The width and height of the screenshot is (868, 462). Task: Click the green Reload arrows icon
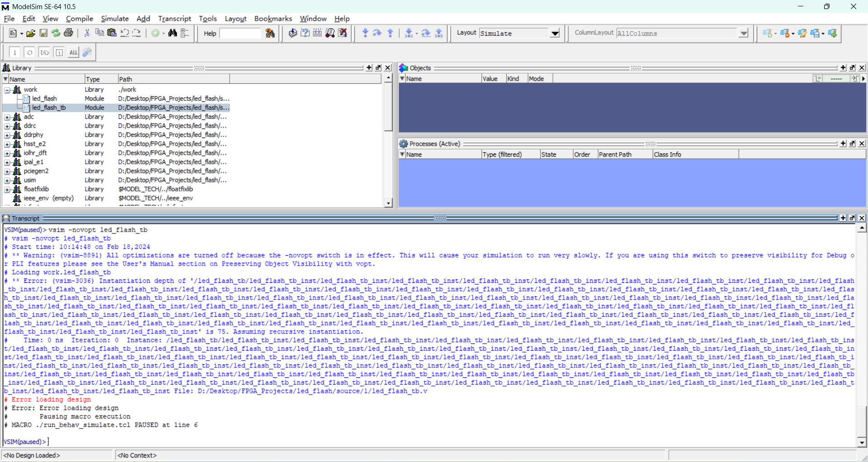(56, 33)
